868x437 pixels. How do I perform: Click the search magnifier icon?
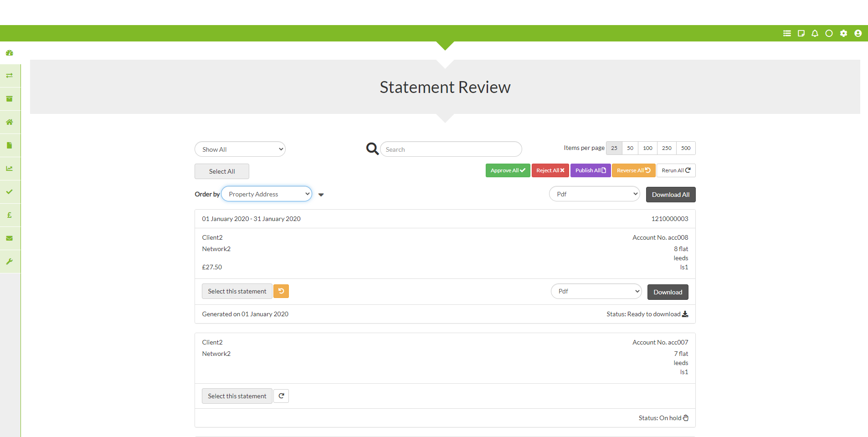[372, 149]
